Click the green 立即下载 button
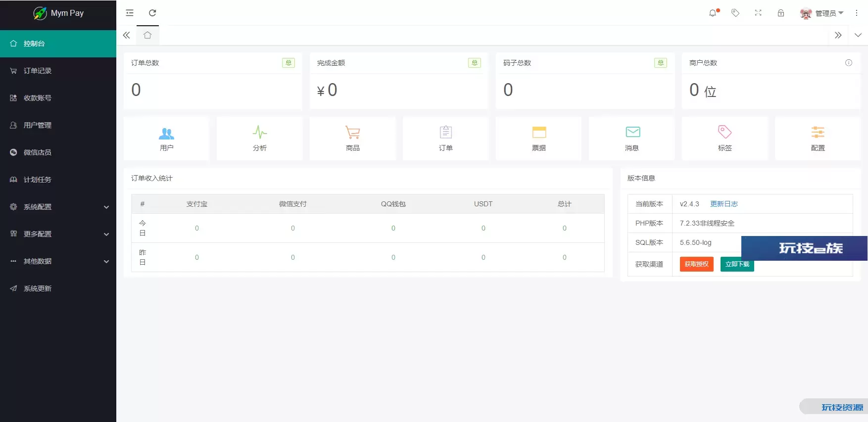 point(737,264)
